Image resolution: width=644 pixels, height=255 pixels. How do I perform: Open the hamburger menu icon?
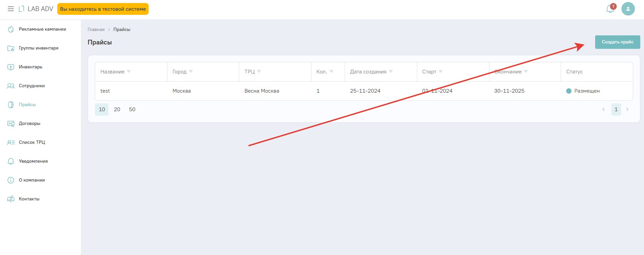click(x=11, y=9)
